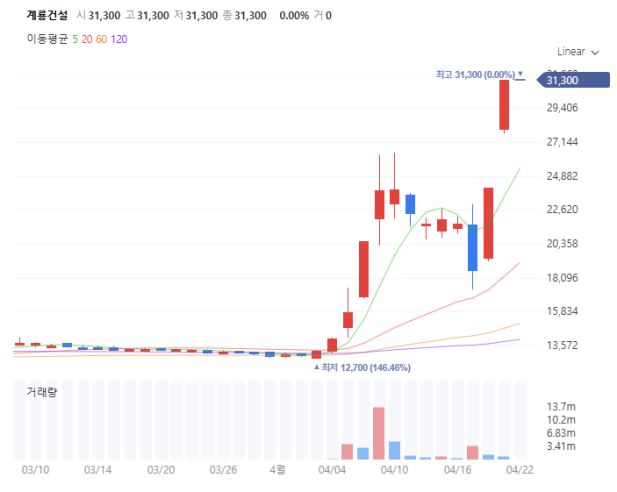
Task: Click the 최고 31,300 high marker
Action: pos(475,74)
